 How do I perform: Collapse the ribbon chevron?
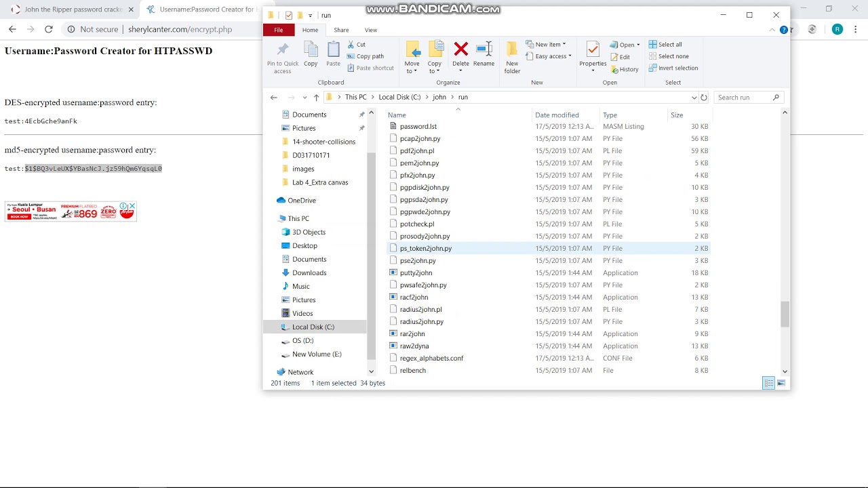point(772,30)
